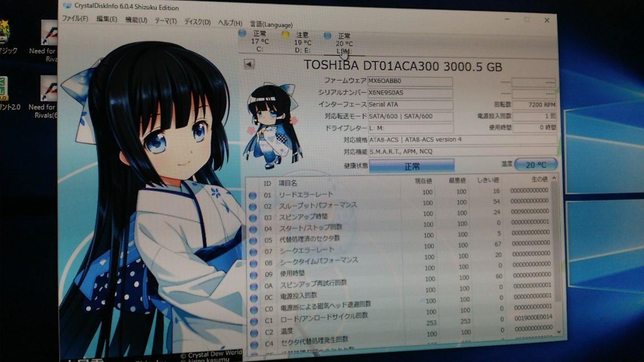The image size is (644, 362).
Task: Click status icon for 03 スピンアップ時間
Action: tap(253, 218)
